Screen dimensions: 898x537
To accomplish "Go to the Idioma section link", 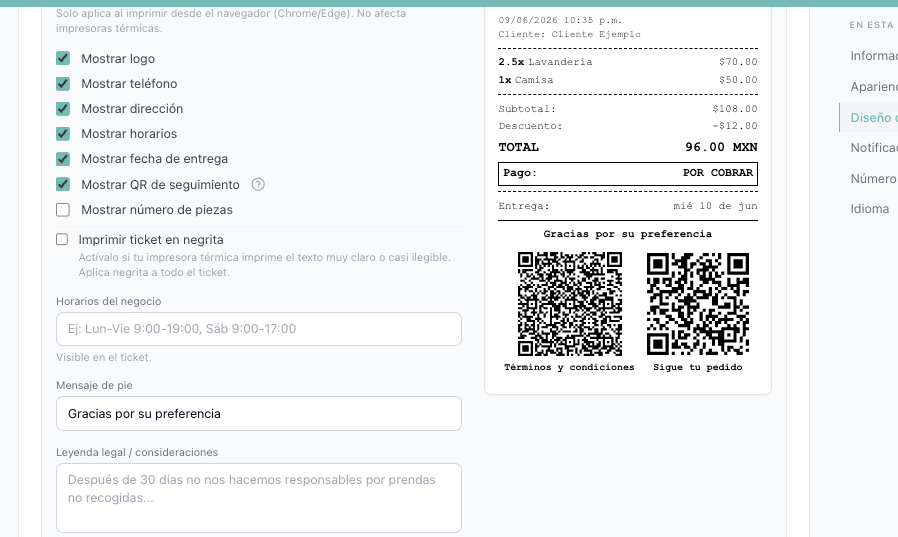I will click(869, 209).
